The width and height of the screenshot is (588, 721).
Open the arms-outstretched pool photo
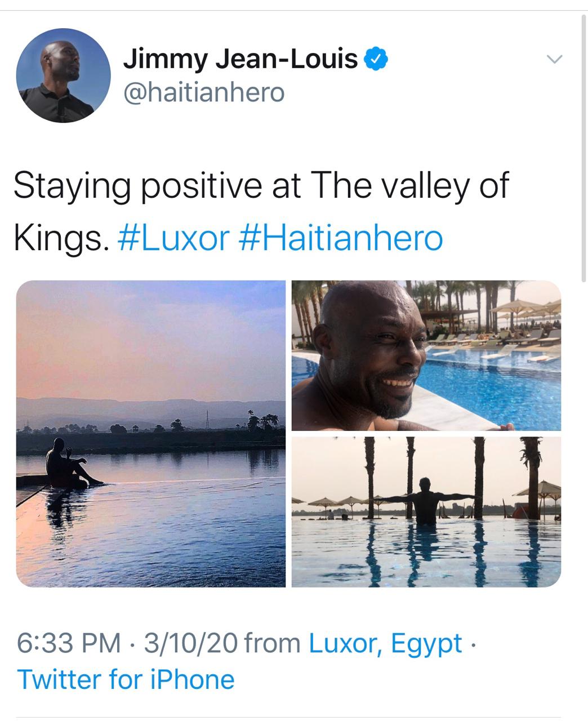pos(426,512)
